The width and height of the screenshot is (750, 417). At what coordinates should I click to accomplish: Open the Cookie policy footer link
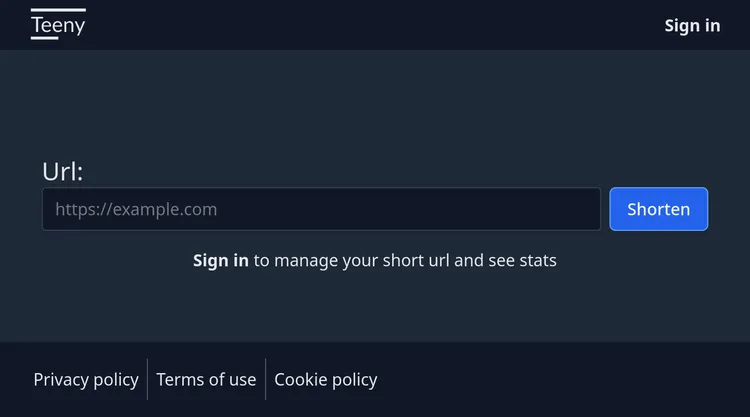pos(326,380)
